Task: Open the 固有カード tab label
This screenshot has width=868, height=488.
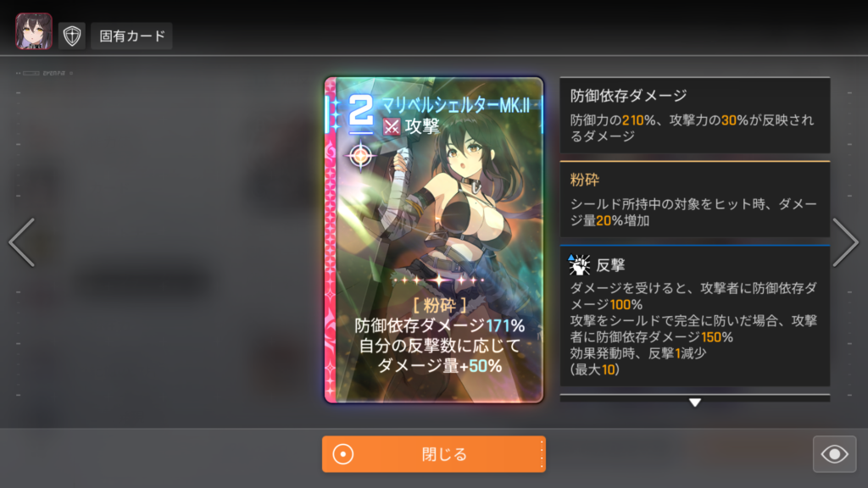Action: (x=131, y=36)
